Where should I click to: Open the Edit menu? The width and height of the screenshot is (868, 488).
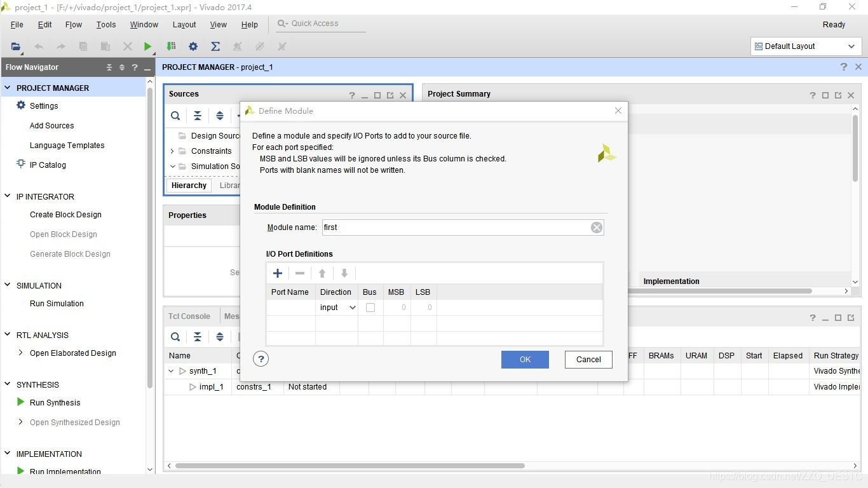pyautogui.click(x=45, y=25)
